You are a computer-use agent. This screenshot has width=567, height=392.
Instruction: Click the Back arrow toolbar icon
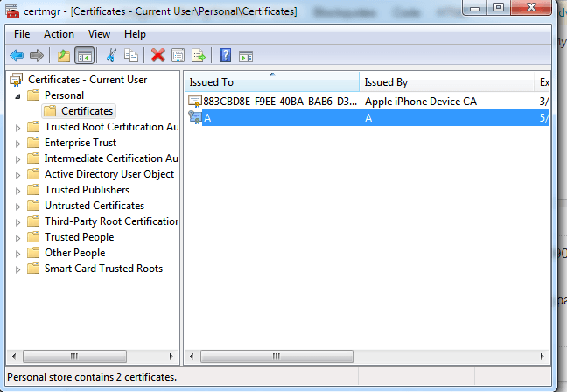(17, 55)
